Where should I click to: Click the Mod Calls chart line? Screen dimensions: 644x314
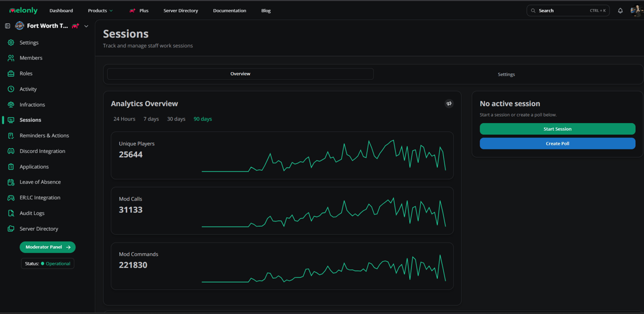click(x=324, y=212)
